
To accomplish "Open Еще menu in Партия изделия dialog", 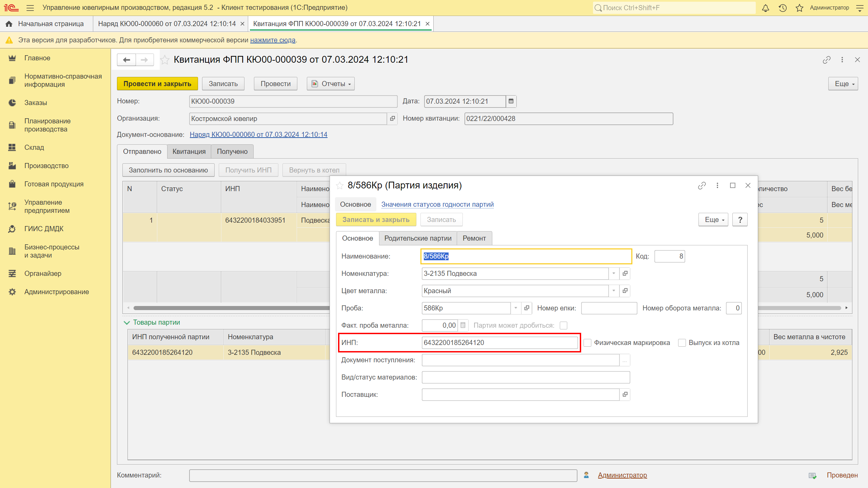I will pos(713,220).
